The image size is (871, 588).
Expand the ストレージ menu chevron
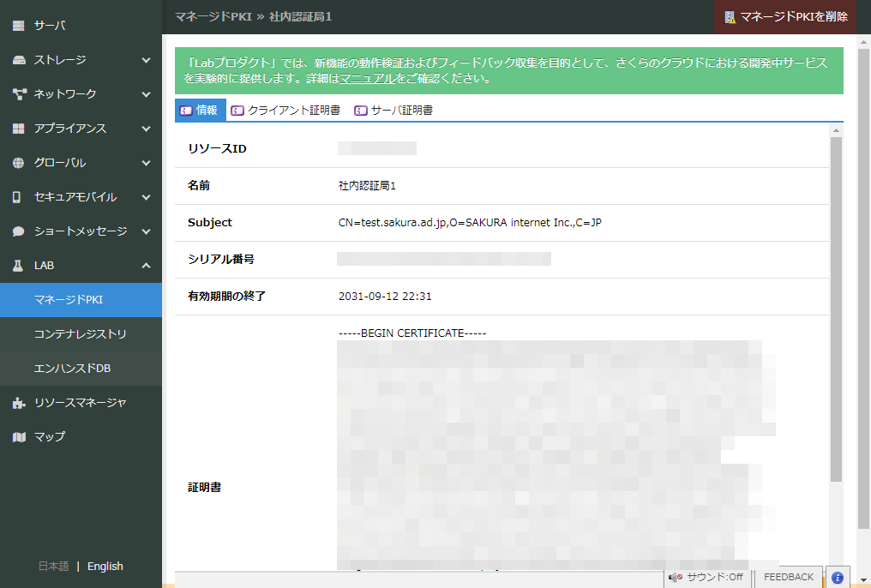[x=146, y=60]
